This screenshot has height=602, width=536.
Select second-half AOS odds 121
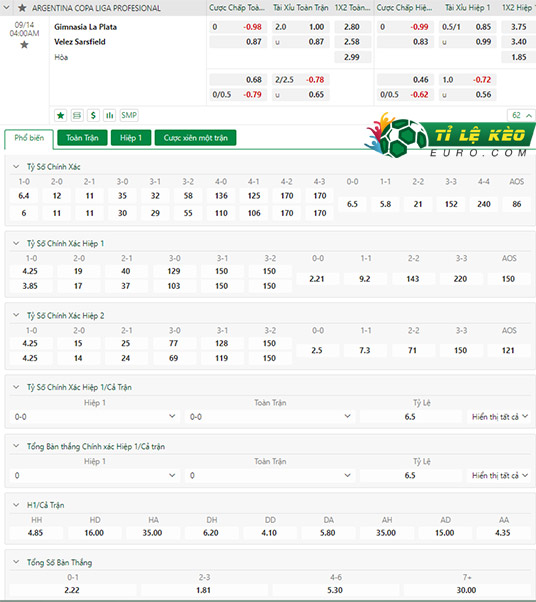[x=508, y=351]
